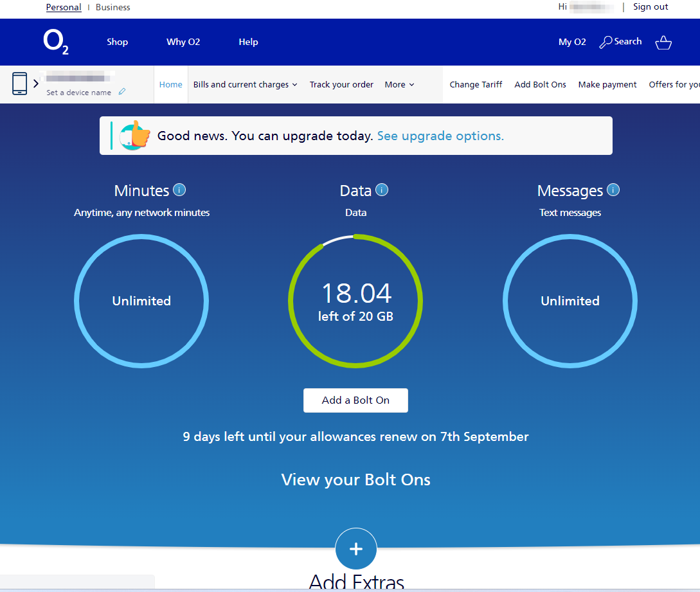
Task: Expand the device selector chevron
Action: pos(36,84)
